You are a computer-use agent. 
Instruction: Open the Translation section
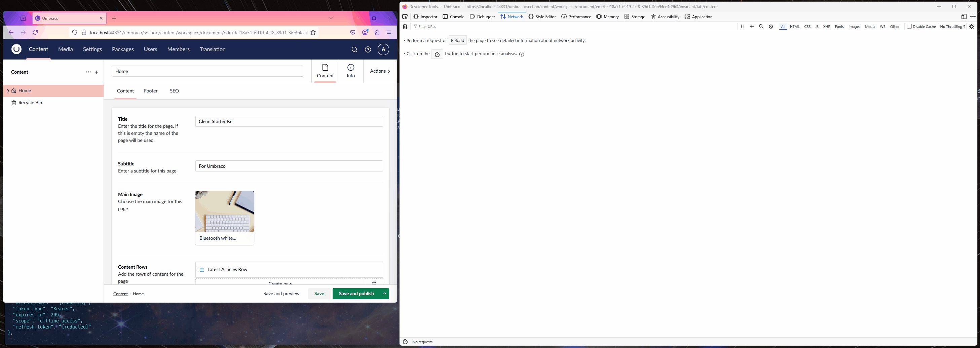pyautogui.click(x=213, y=49)
